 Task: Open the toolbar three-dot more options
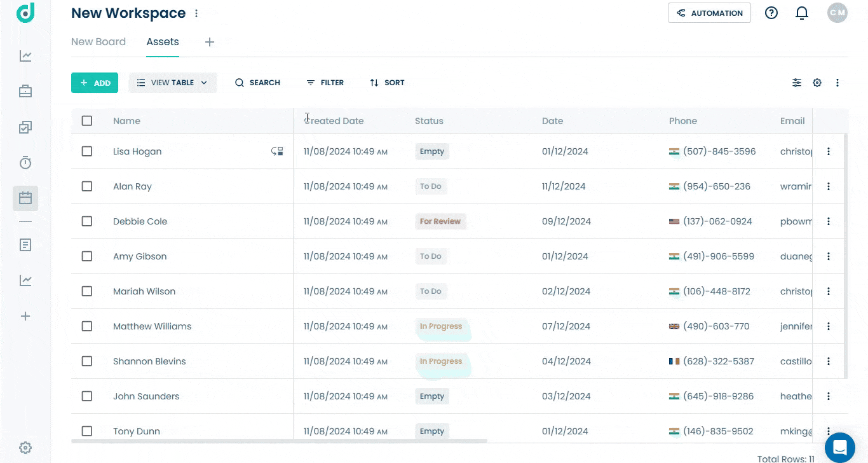pyautogui.click(x=837, y=83)
